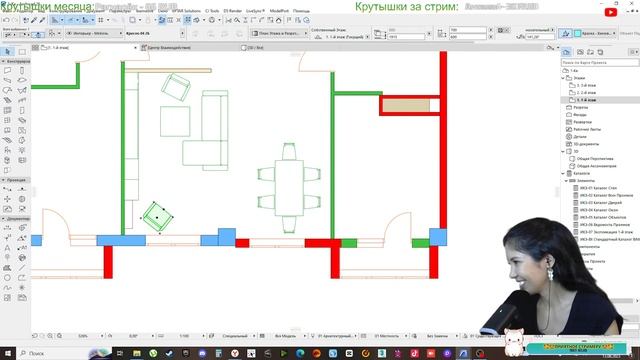Open the 'Помощь' menu
The image size is (640, 360).
click(301, 11)
